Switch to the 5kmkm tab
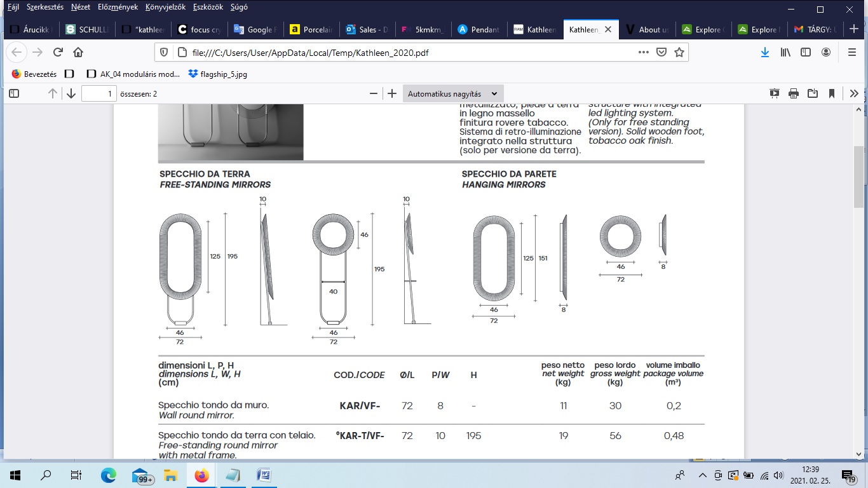The image size is (868, 488). click(x=423, y=29)
